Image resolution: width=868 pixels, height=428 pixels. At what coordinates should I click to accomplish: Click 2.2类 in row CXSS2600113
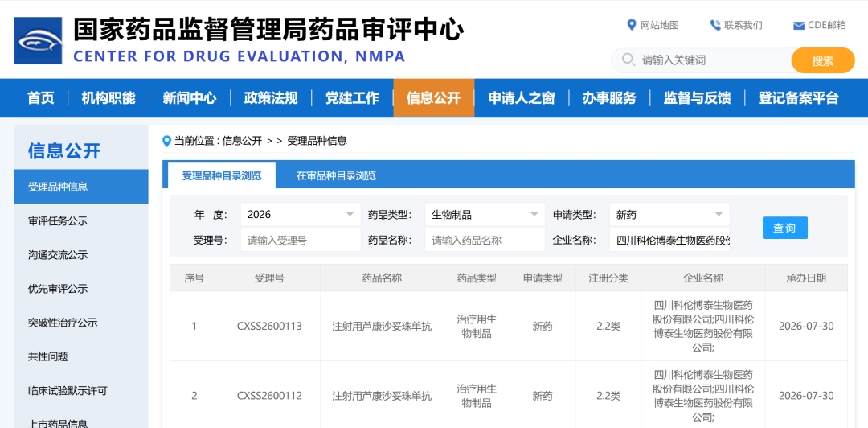(608, 326)
